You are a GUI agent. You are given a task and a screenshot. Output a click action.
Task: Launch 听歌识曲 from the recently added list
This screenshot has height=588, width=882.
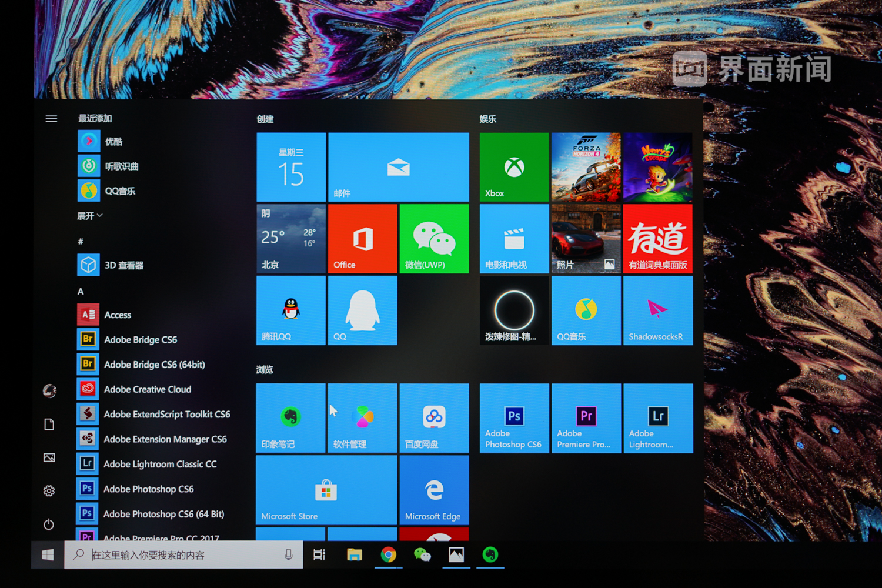(x=108, y=166)
